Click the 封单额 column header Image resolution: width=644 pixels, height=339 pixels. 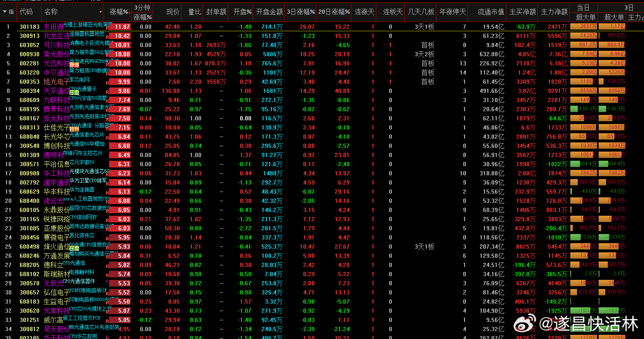tap(216, 12)
